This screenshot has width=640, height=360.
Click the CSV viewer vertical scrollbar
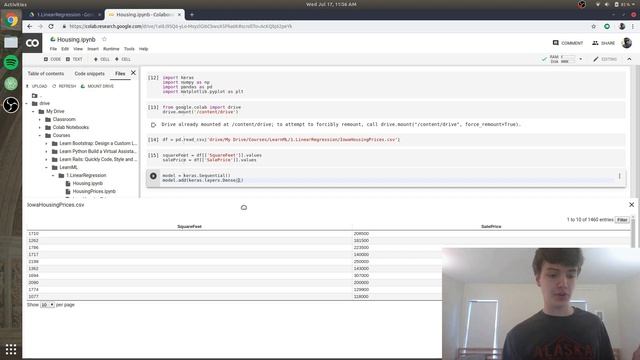click(x=633, y=233)
